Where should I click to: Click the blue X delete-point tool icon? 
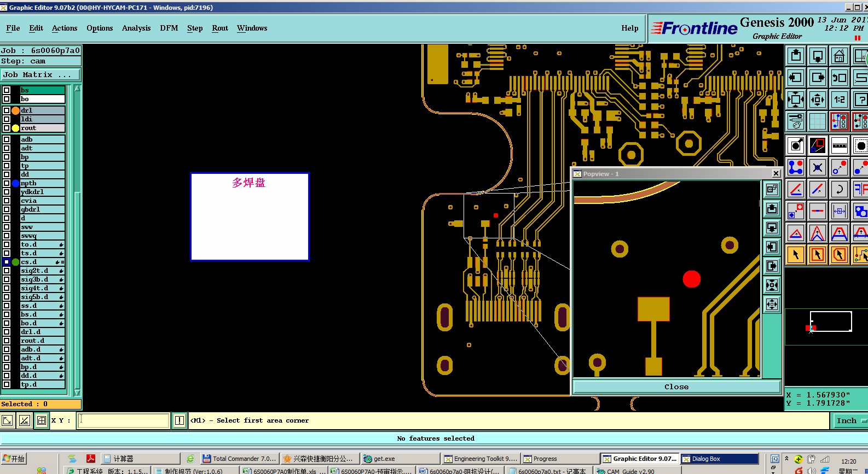[x=818, y=168]
